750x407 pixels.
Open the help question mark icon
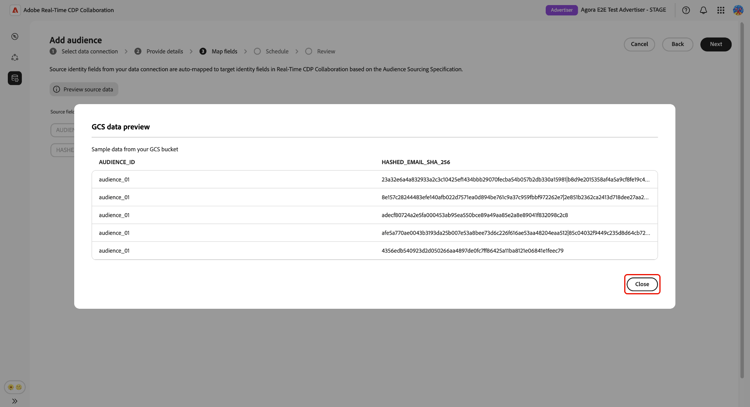click(x=686, y=10)
